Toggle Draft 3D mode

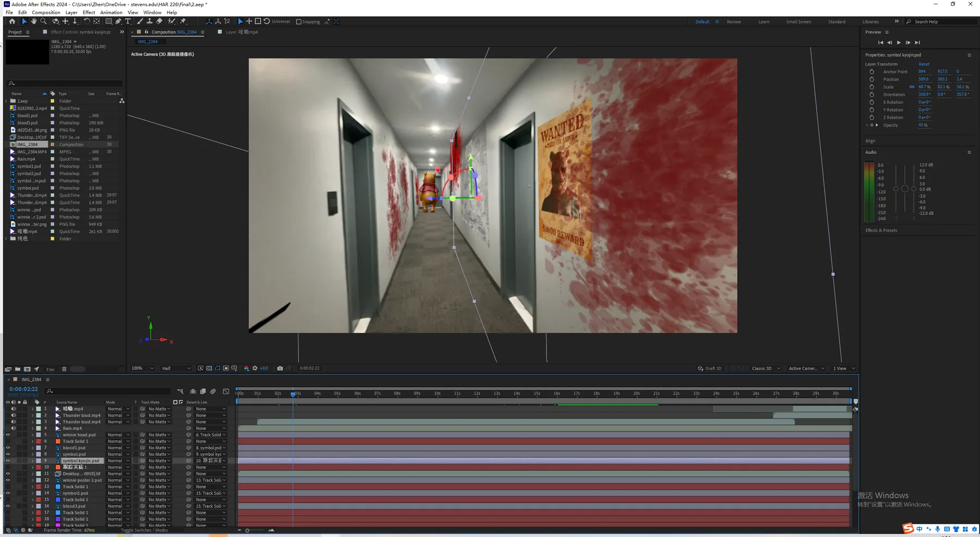[710, 368]
